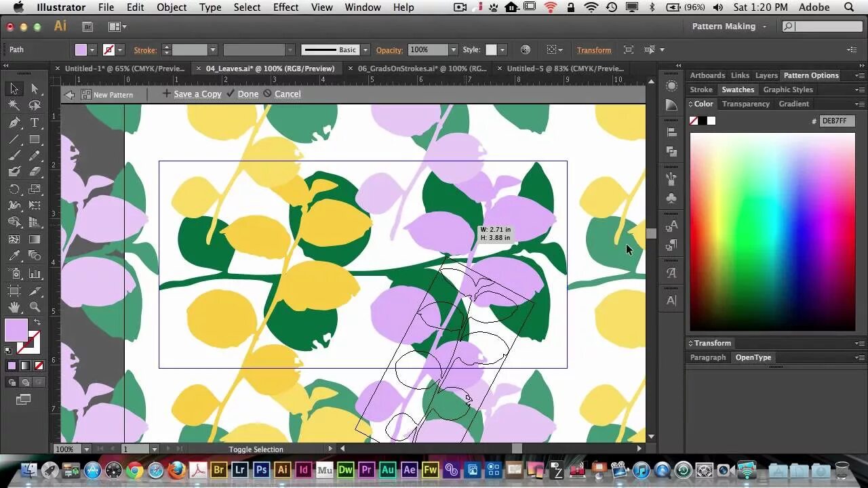868x488 pixels.
Task: Select the Pen tool
Action: click(x=14, y=123)
